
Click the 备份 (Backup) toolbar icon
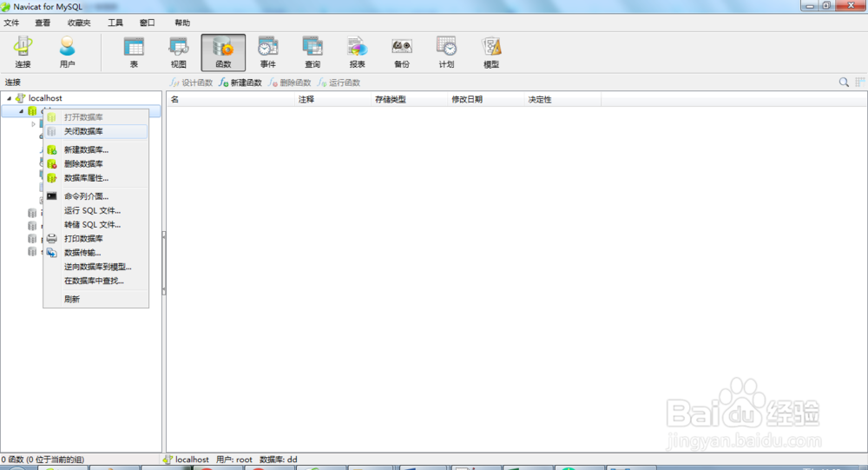click(x=402, y=52)
